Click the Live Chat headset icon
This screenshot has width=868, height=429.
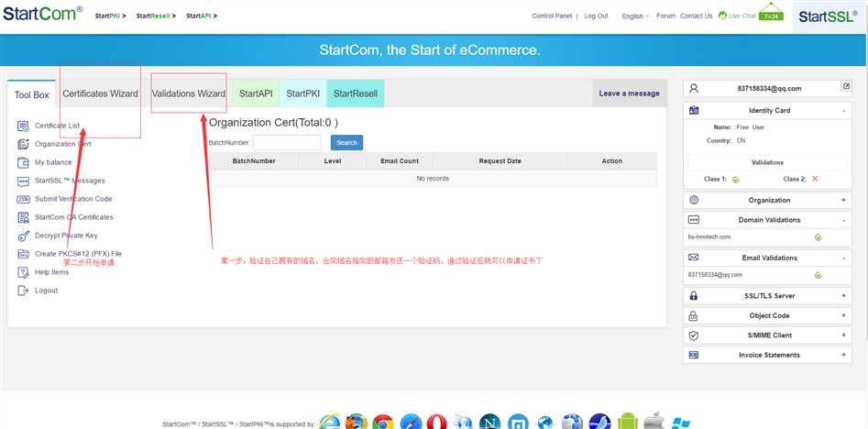(x=722, y=16)
